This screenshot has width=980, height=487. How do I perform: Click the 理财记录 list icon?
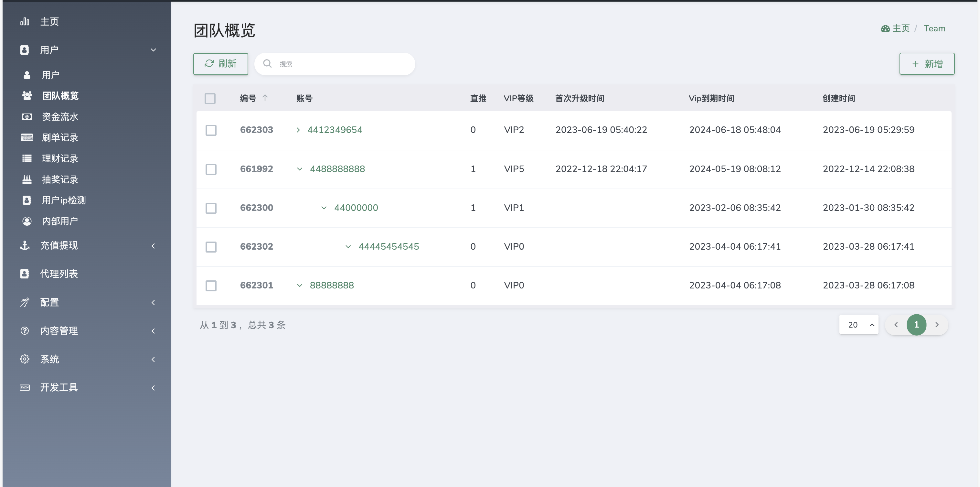(x=27, y=158)
